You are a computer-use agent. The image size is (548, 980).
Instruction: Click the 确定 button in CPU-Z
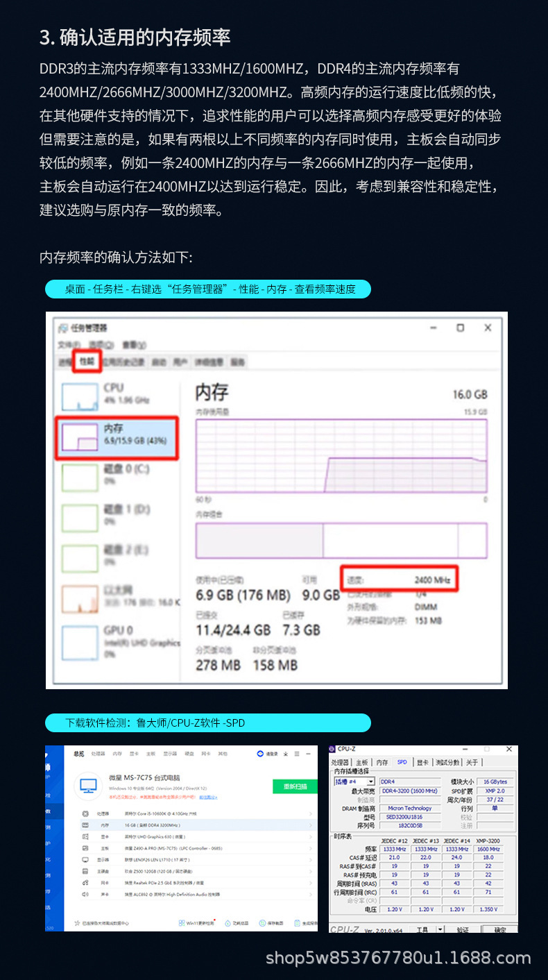(500, 929)
